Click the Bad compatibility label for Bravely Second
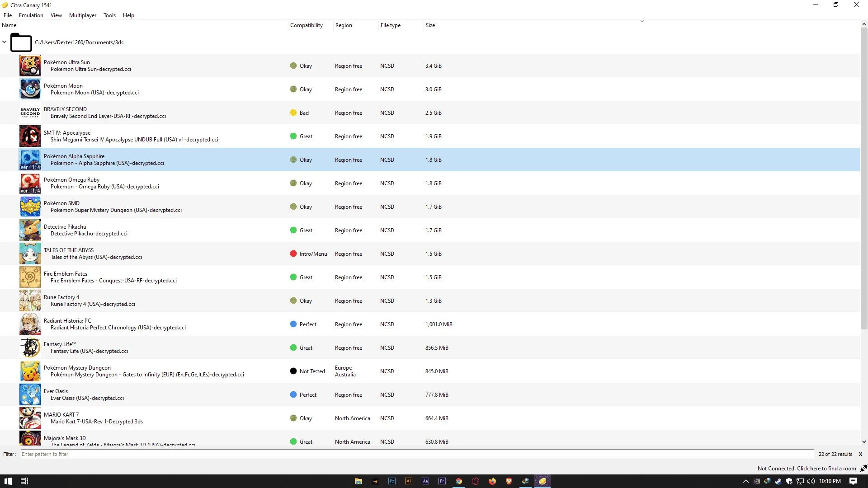This screenshot has width=868, height=488. [304, 113]
